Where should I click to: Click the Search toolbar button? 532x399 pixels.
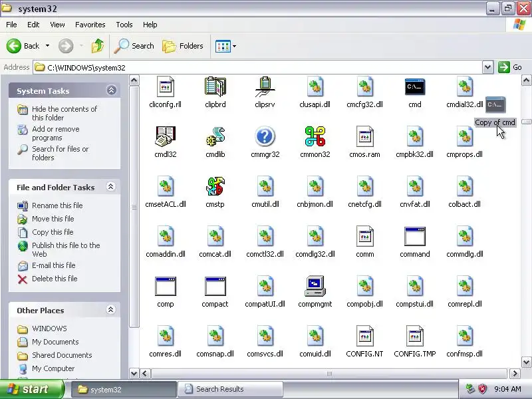click(134, 46)
